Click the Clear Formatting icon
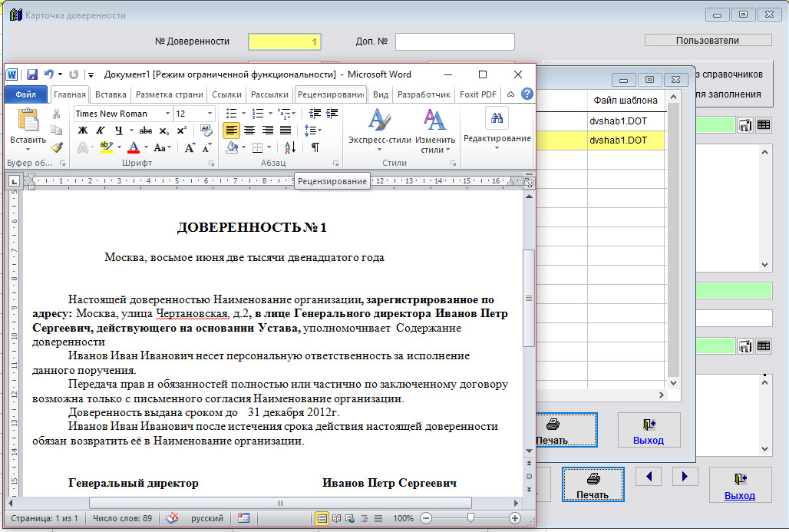 (x=206, y=131)
